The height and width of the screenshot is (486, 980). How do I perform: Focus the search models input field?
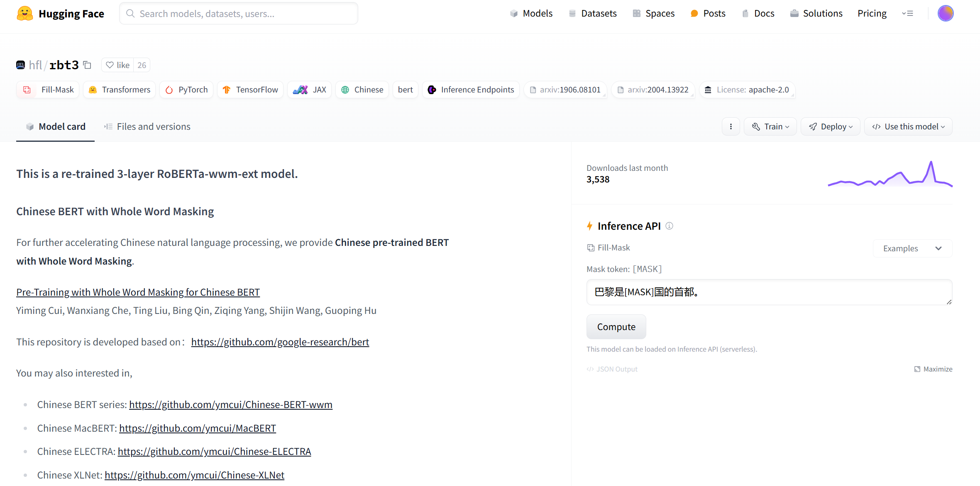click(x=239, y=14)
